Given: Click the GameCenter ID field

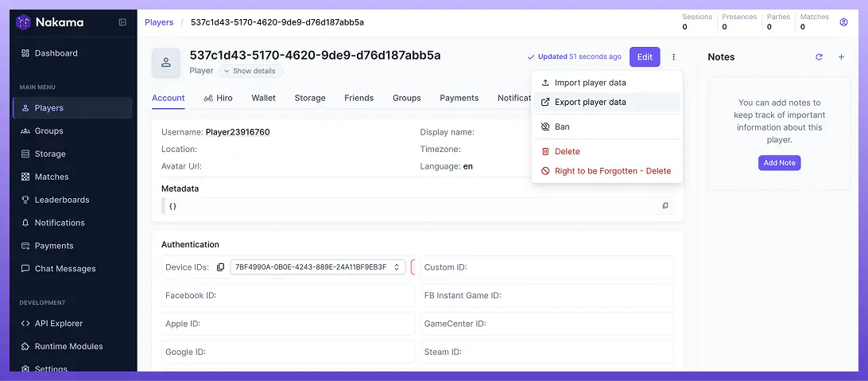Looking at the screenshot, I should (547, 324).
